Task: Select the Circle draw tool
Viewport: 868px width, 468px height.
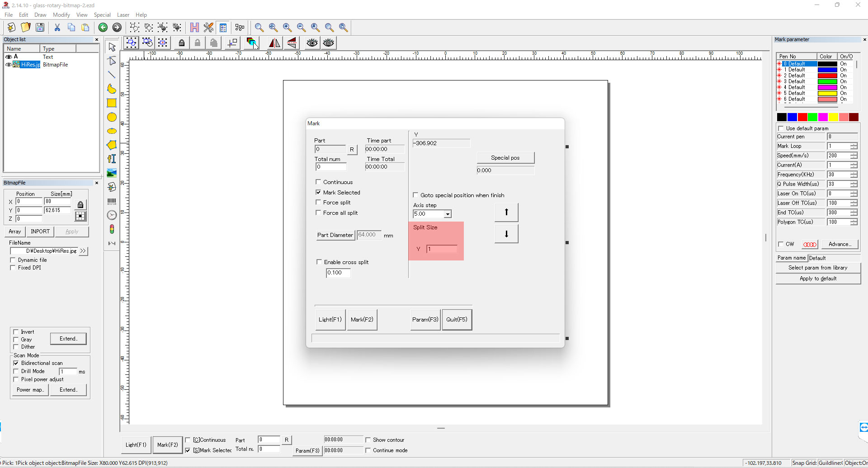Action: (x=112, y=117)
